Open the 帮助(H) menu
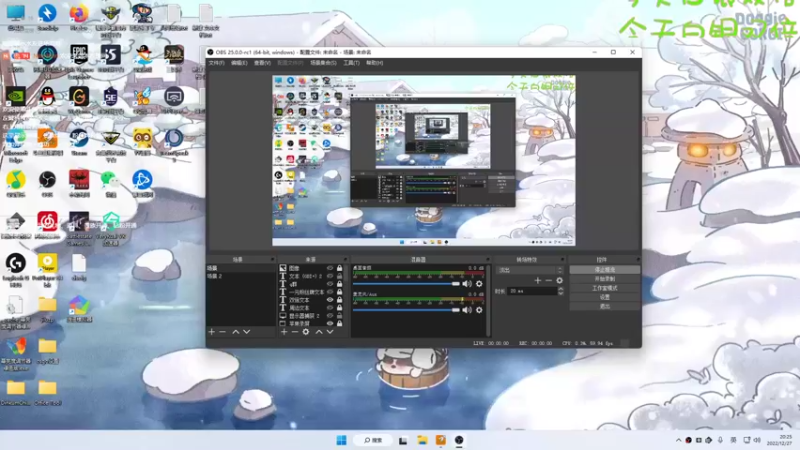800x450 pixels. pos(374,63)
